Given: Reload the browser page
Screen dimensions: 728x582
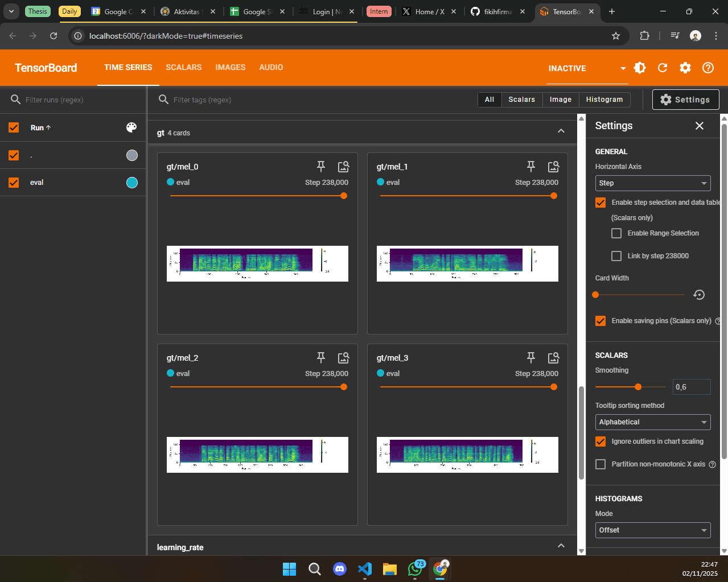Looking at the screenshot, I should 54,36.
